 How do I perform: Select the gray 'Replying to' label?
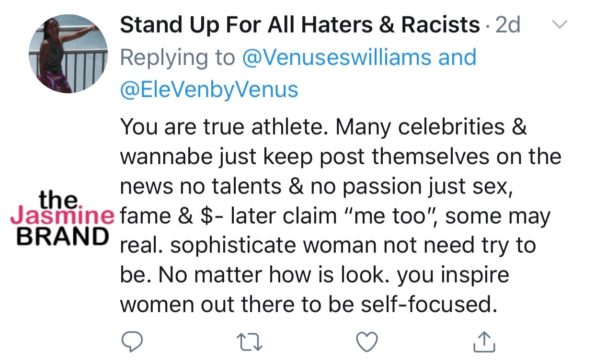[178, 58]
